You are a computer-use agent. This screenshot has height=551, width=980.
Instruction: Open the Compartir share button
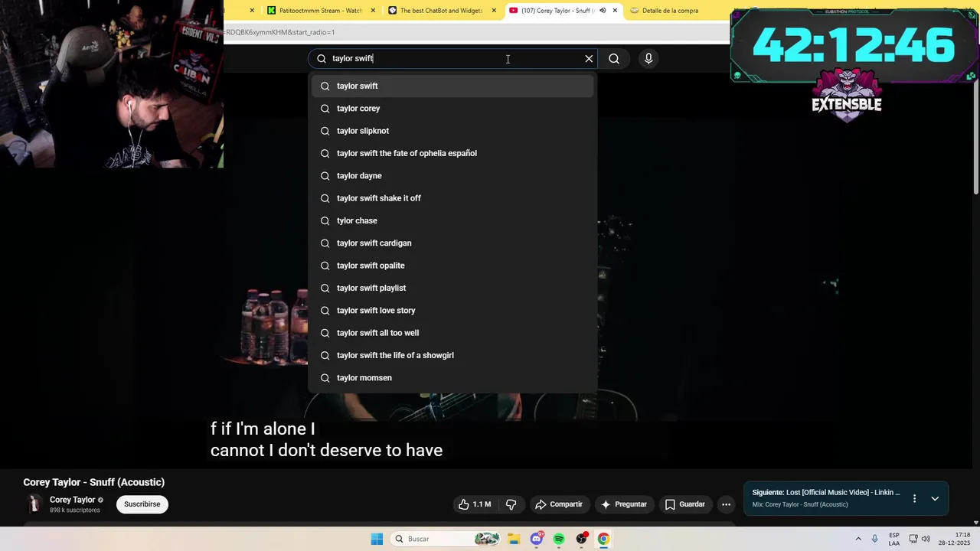click(559, 504)
